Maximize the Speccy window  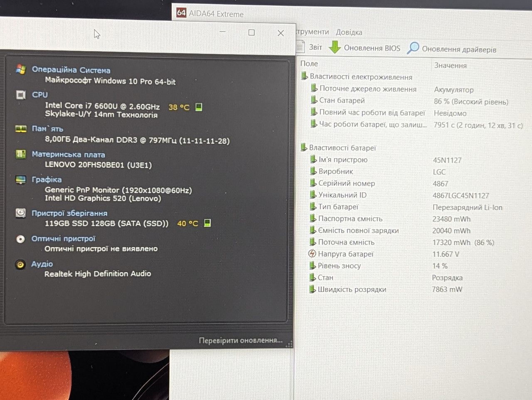click(251, 32)
